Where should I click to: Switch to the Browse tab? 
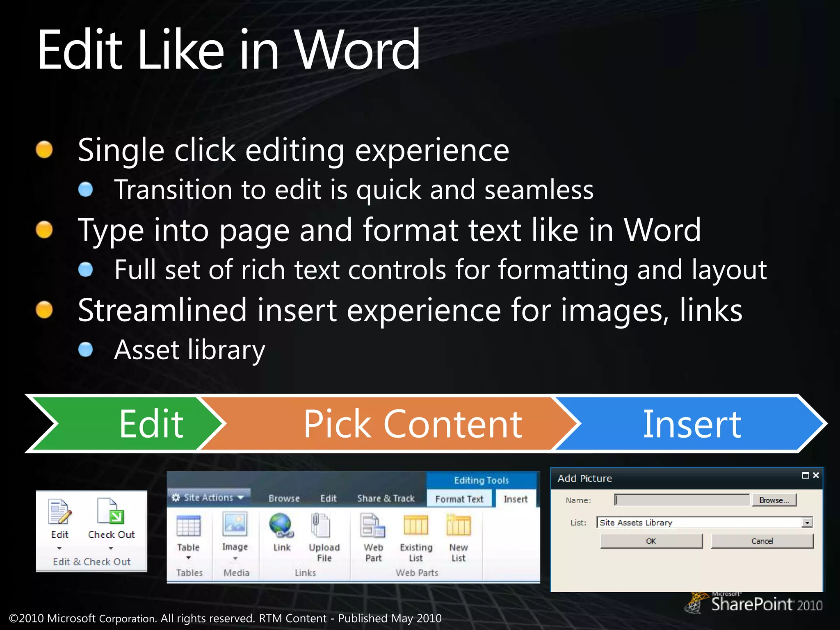click(x=284, y=498)
